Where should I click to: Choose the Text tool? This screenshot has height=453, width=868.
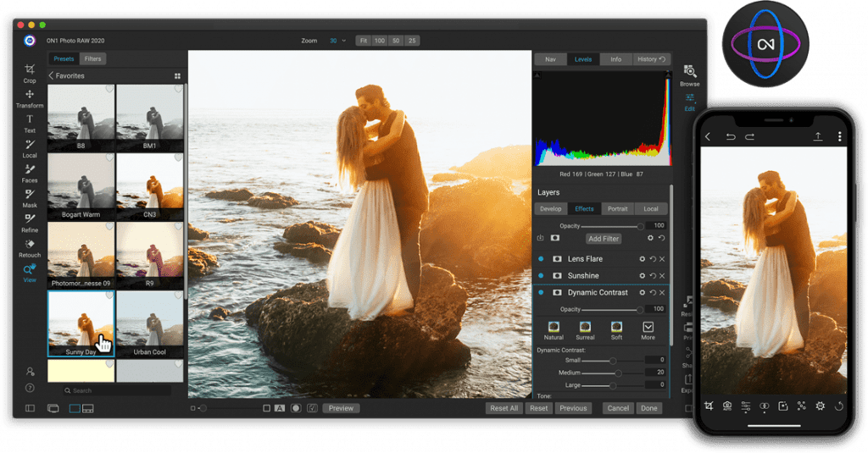tap(30, 124)
